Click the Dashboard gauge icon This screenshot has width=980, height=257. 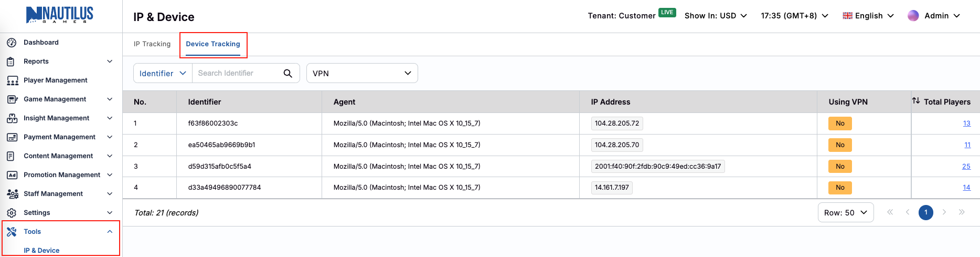pyautogui.click(x=12, y=43)
